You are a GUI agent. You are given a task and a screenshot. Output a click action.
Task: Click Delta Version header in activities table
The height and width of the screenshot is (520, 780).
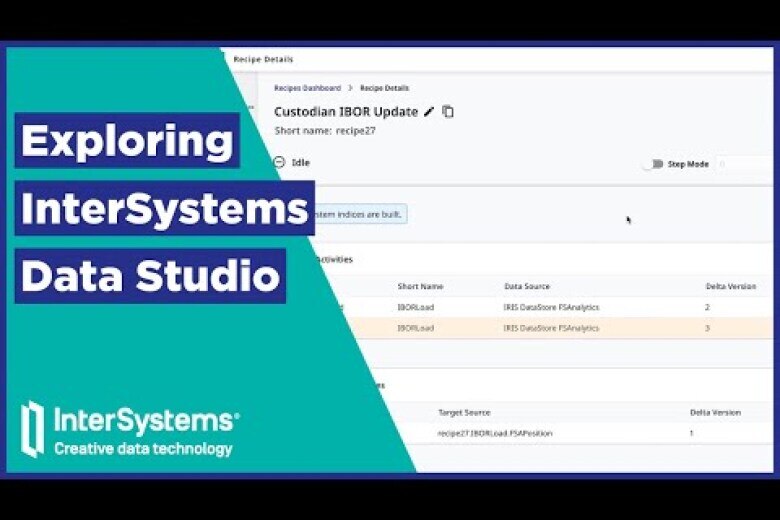click(731, 286)
